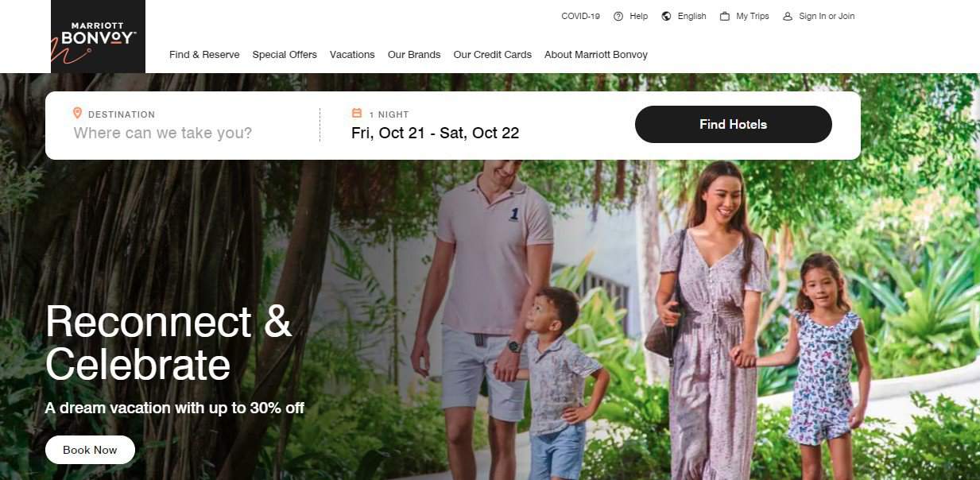
Task: Expand the About Marriott Bonvoy menu
Action: (x=596, y=55)
